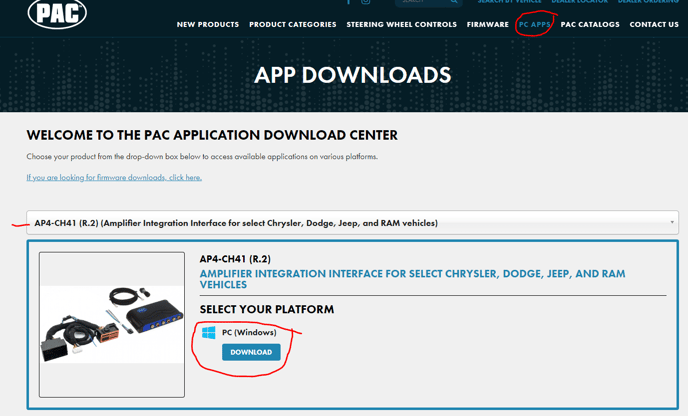Open the Product Categories menu
This screenshot has height=416, width=688.
click(x=293, y=25)
